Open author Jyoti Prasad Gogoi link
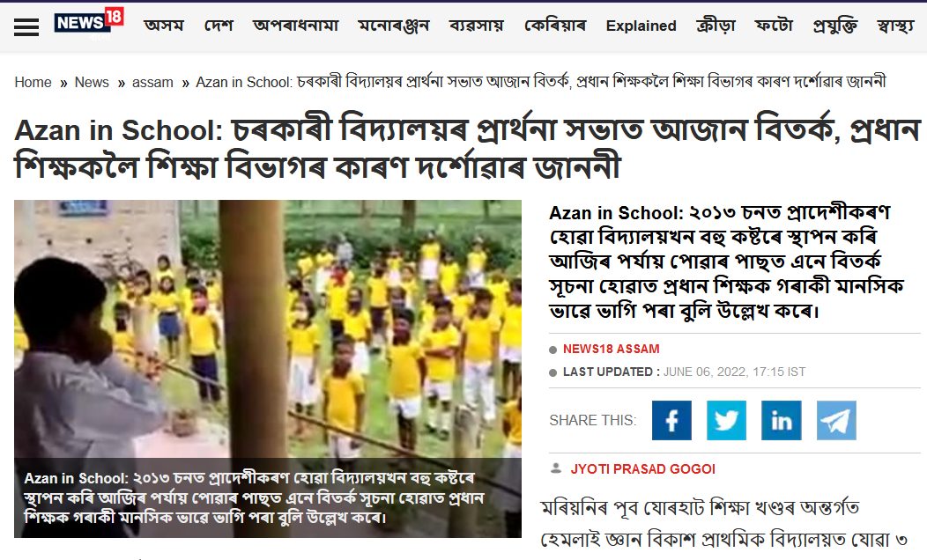Image resolution: width=927 pixels, height=560 pixels. coord(642,469)
